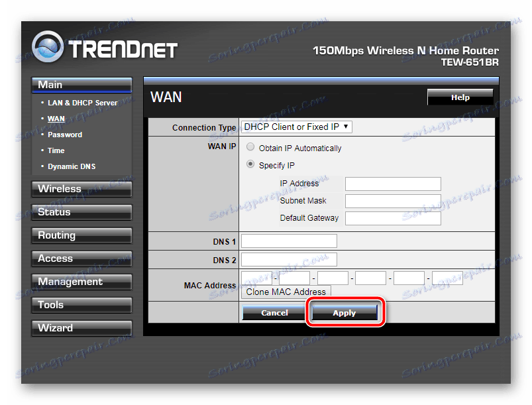Viewport: 532px width, 405px height.
Task: Click the Clone MAC Address button
Action: [x=286, y=292]
